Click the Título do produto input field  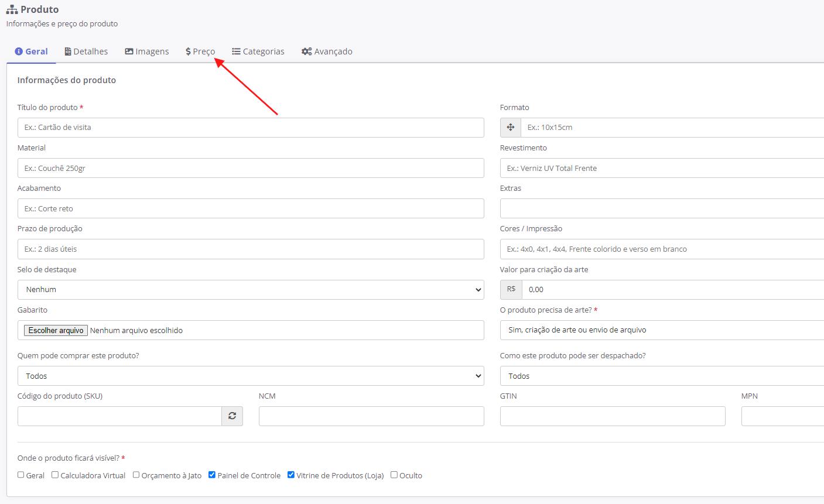pos(251,128)
